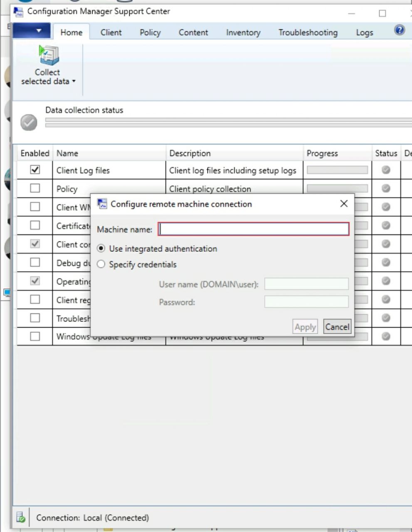The image size is (412, 532).
Task: Enable the Client WMI row checkbox
Action: pyautogui.click(x=35, y=207)
